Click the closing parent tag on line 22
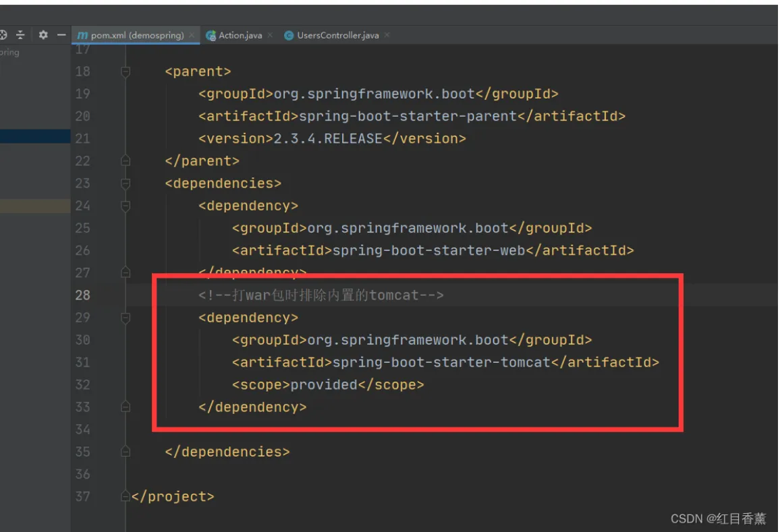 [x=202, y=161]
